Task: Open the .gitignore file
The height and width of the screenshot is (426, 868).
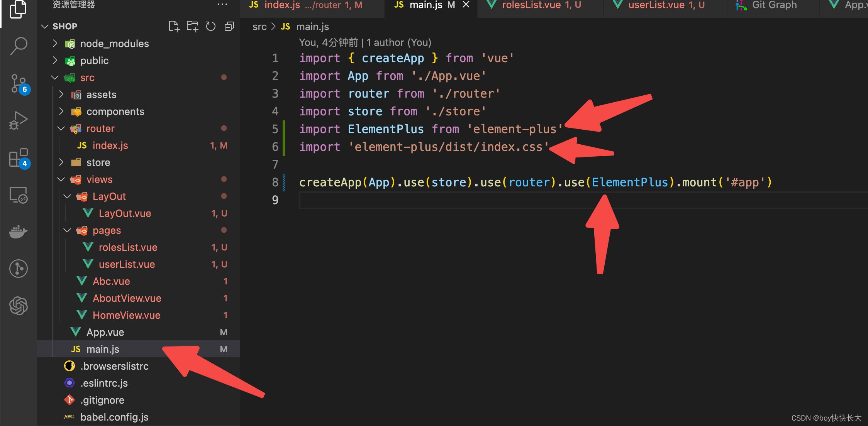Action: (x=139, y=400)
